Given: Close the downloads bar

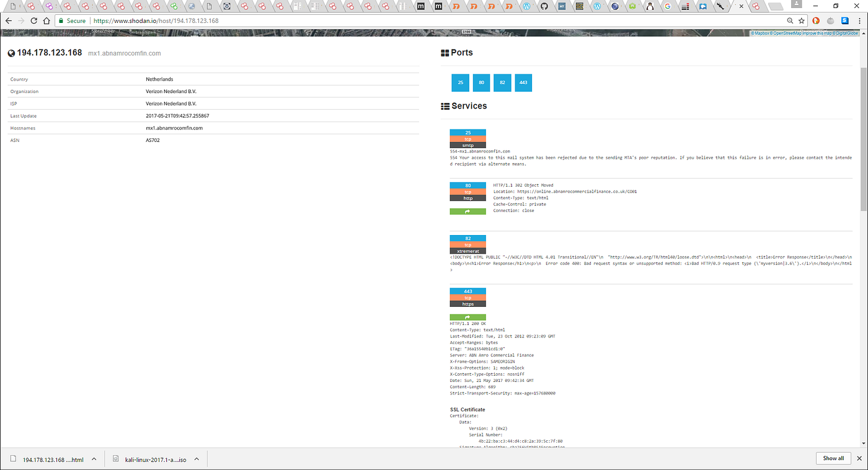Looking at the screenshot, I should pyautogui.click(x=859, y=458).
